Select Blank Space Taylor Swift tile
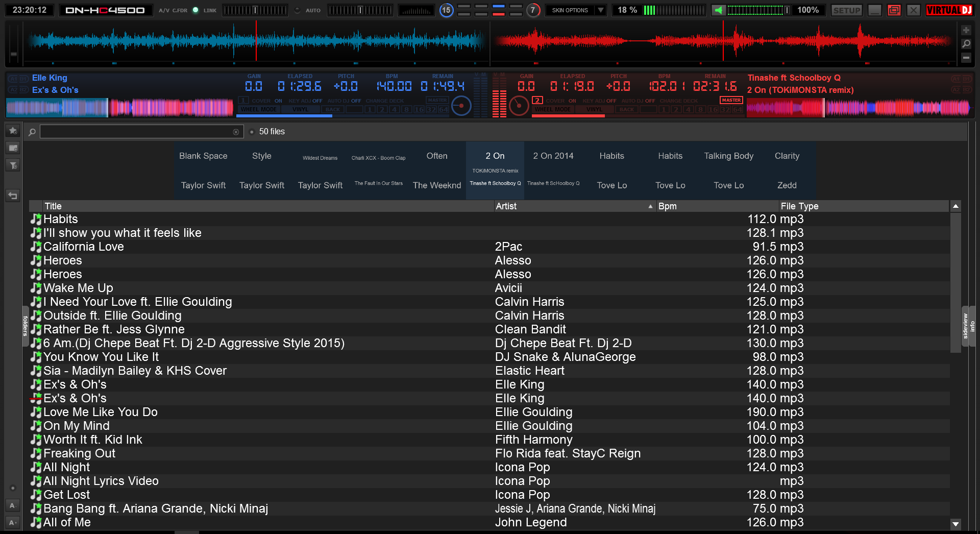The image size is (980, 534). pos(203,171)
